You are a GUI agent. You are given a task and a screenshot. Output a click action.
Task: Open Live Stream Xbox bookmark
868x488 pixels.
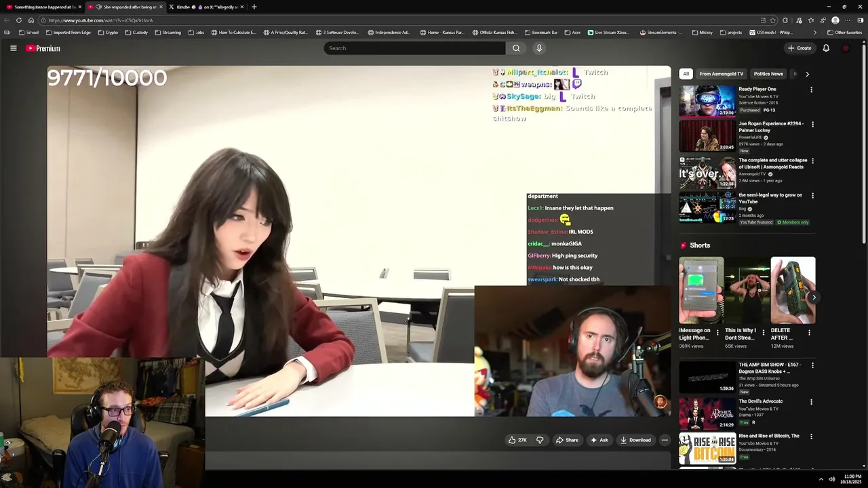[608, 33]
